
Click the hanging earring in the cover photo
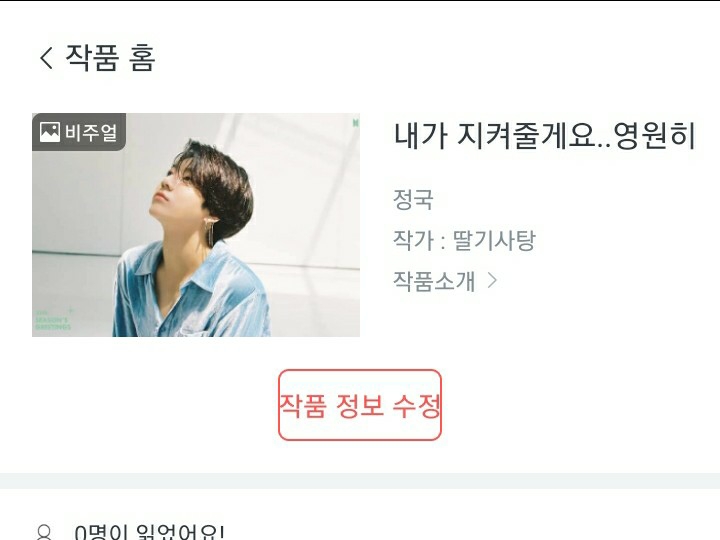click(210, 234)
